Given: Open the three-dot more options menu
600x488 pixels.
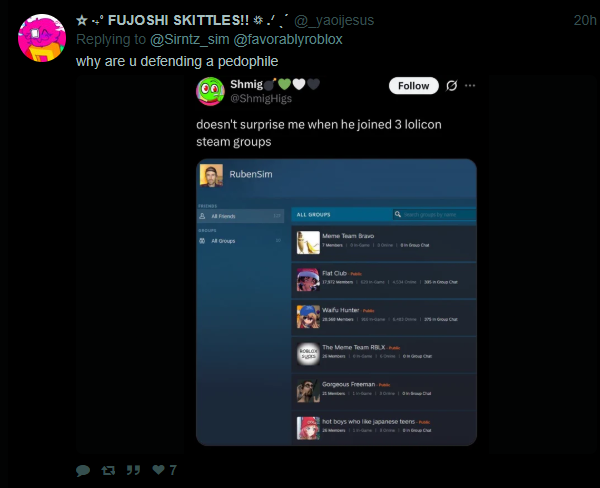Looking at the screenshot, I should pos(470,86).
